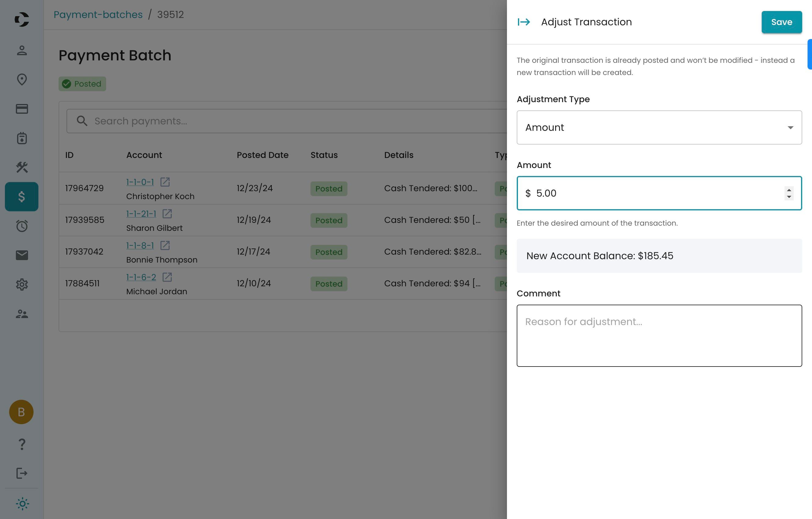Open account link 1-1-21-1
This screenshot has height=519, width=812.
[141, 214]
